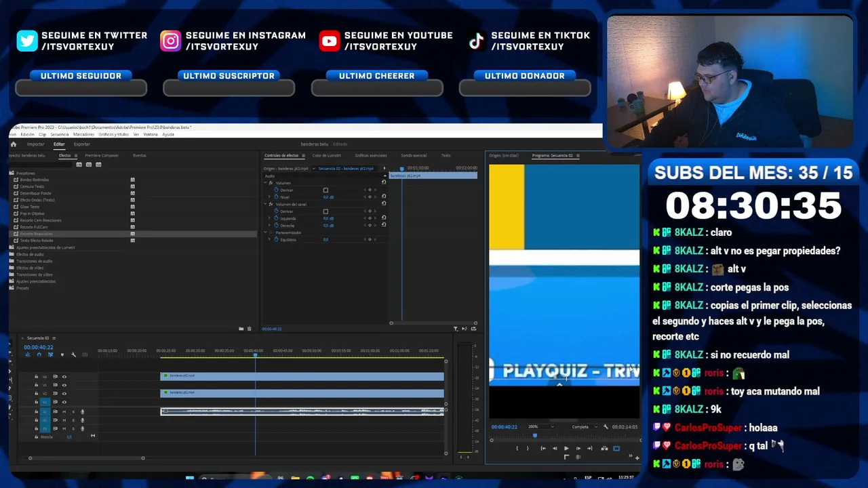The width and height of the screenshot is (868, 488).
Task: Step back one frame in program monitor
Action: point(555,448)
